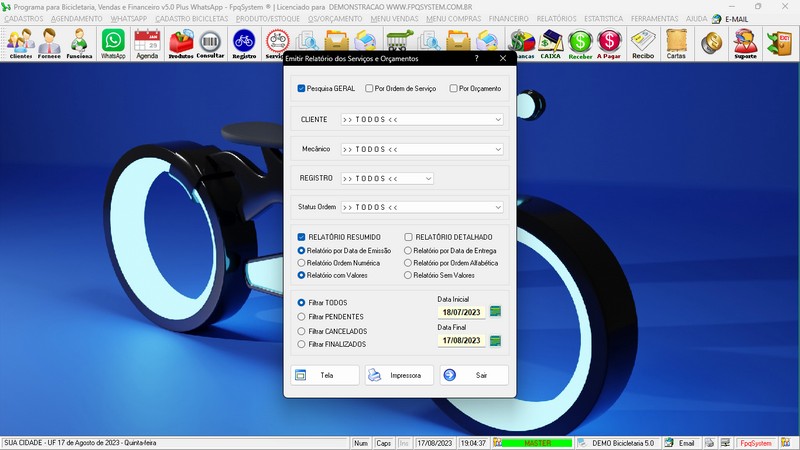Open the RELATÓRIOS menu
The height and width of the screenshot is (450, 800).
tap(557, 18)
